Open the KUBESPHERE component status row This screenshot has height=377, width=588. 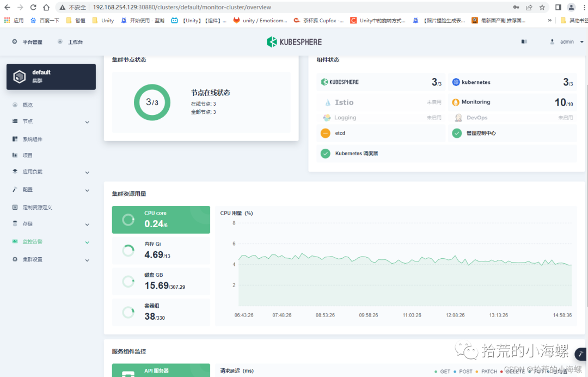tap(381, 82)
